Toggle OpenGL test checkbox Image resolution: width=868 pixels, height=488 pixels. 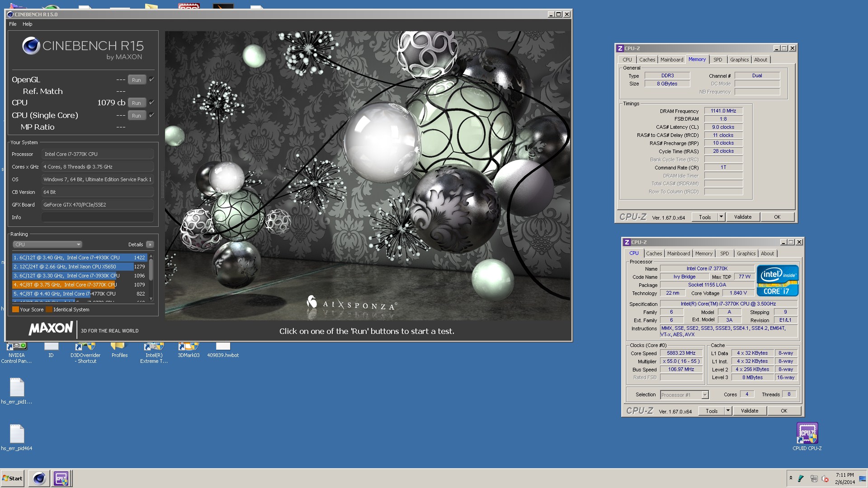[x=152, y=80]
